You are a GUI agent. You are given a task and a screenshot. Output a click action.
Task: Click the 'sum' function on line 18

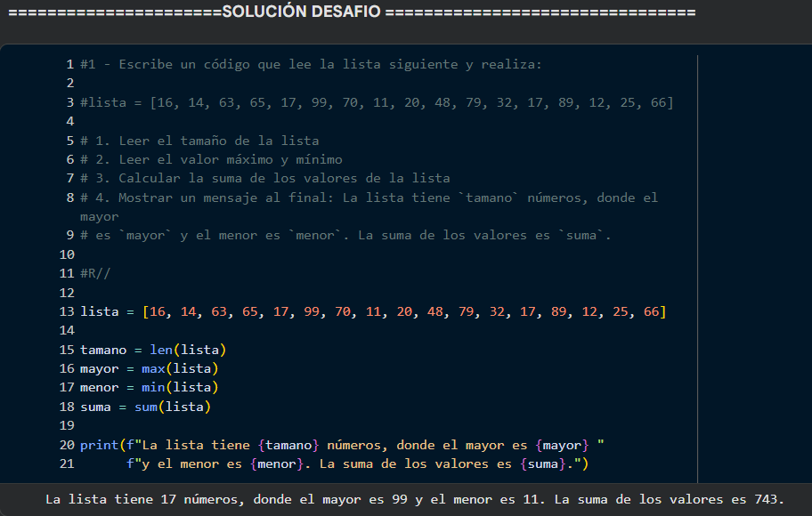(146, 407)
